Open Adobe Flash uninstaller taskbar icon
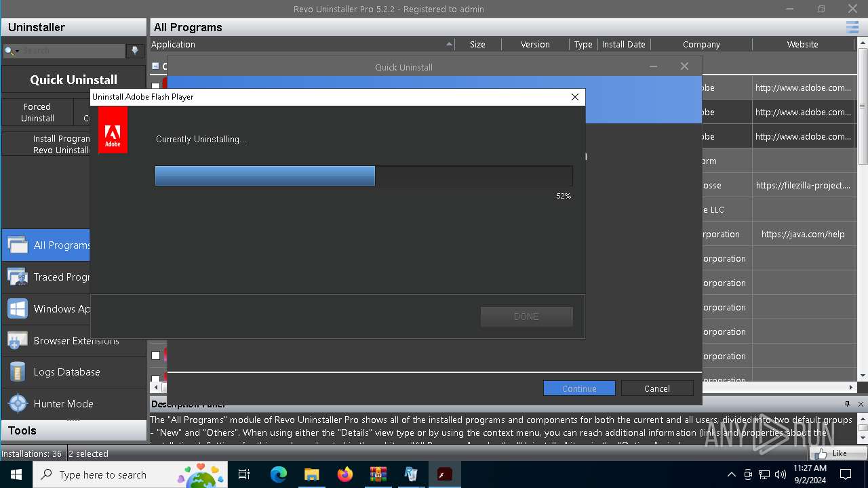Viewport: 868px width, 488px height. click(x=444, y=474)
